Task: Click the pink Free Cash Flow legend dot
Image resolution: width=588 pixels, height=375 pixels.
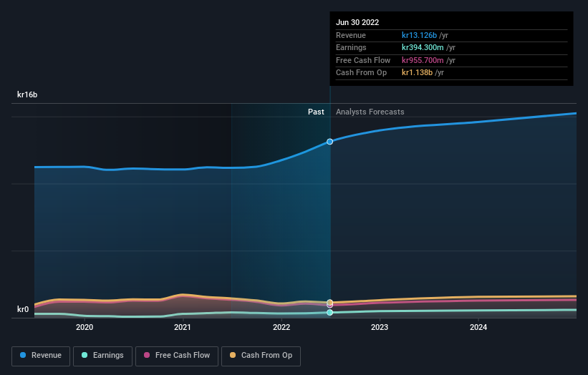Action: 147,355
